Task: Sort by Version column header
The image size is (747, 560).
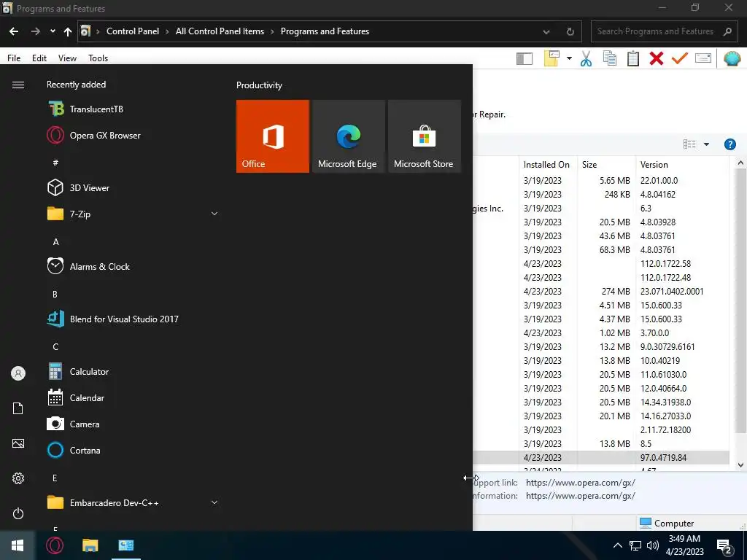Action: [682, 164]
